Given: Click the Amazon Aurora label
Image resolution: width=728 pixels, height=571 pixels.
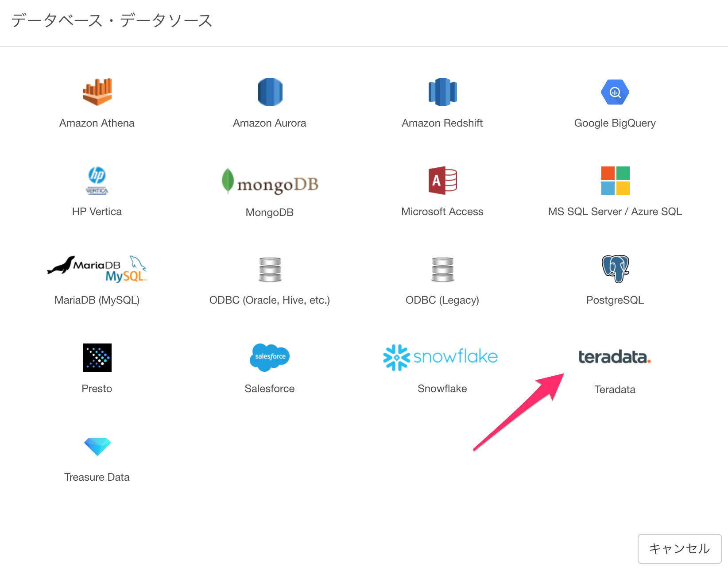Looking at the screenshot, I should click(x=270, y=123).
